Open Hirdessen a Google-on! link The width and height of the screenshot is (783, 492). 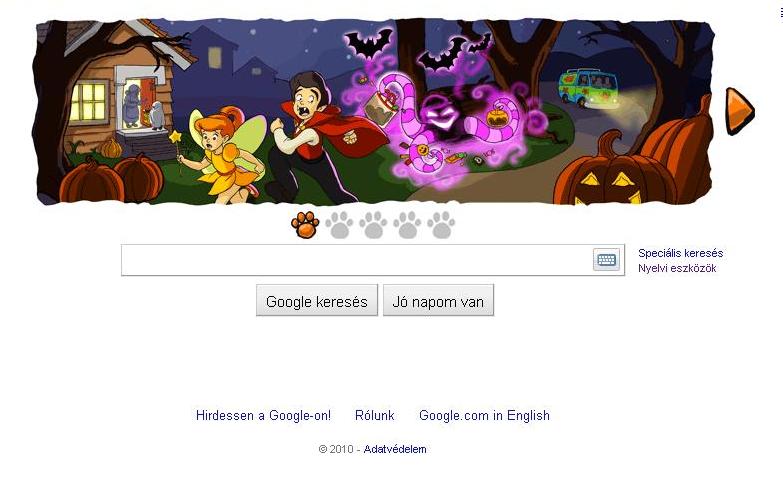(263, 416)
